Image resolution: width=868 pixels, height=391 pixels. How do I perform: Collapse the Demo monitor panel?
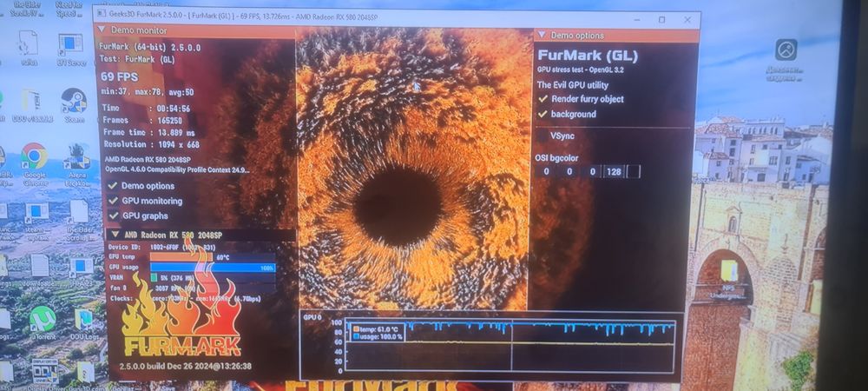(102, 30)
